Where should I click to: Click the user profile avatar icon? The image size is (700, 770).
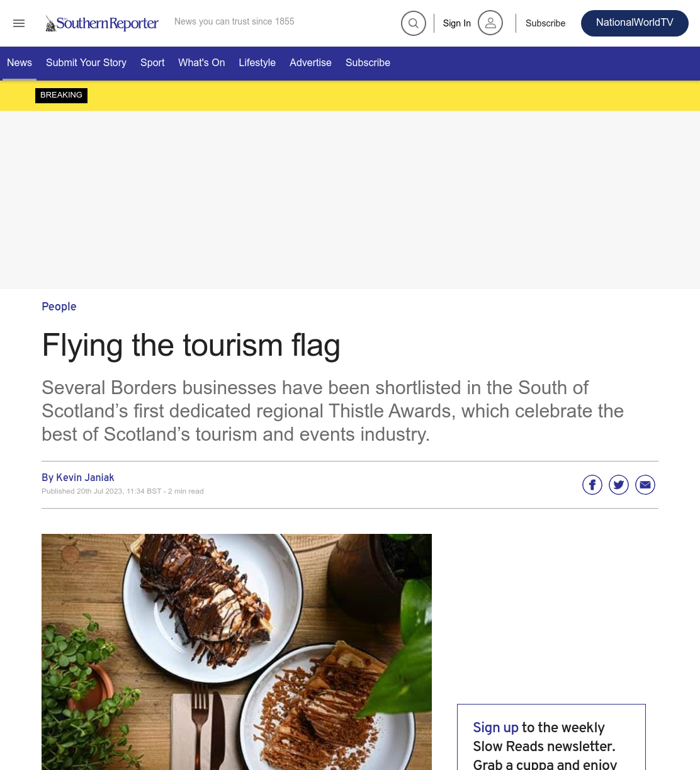[x=490, y=23]
